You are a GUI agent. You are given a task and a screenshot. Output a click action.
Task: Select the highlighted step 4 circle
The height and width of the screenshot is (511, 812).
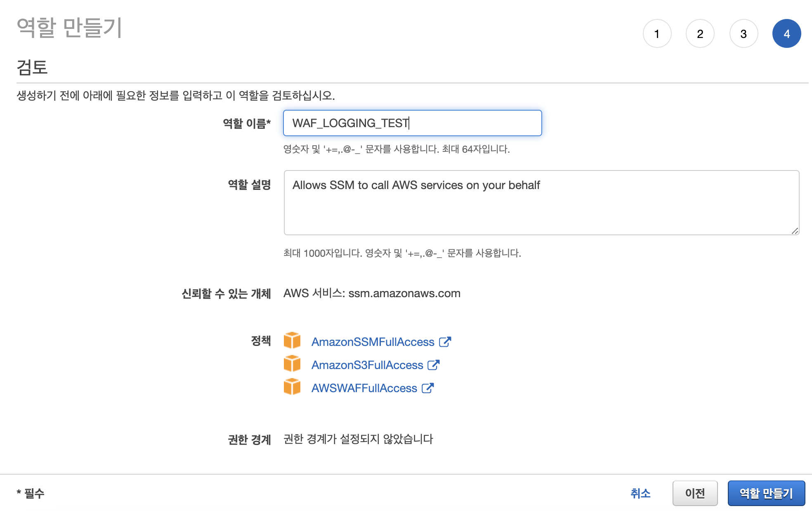click(786, 33)
